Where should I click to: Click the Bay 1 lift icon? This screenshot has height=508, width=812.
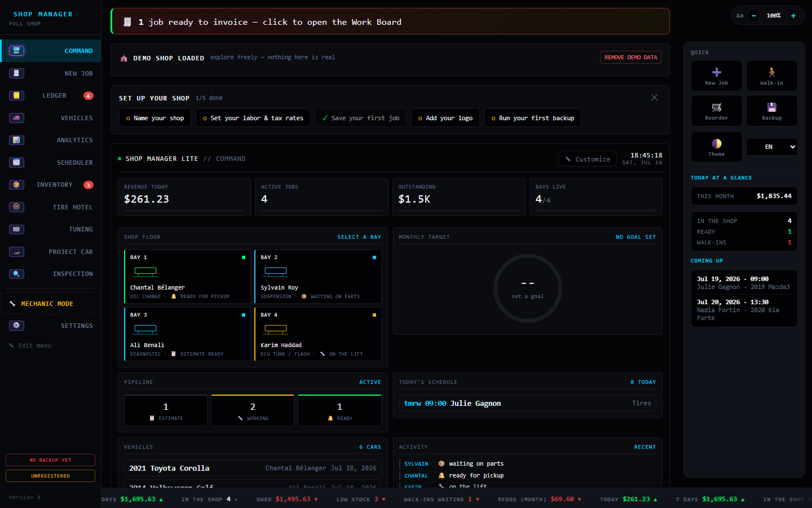[x=145, y=272]
